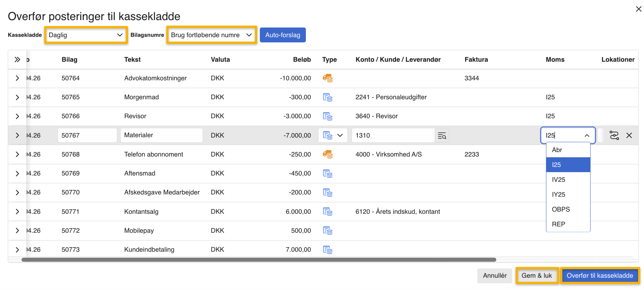Select IV25 from the Moms list

coord(559,180)
